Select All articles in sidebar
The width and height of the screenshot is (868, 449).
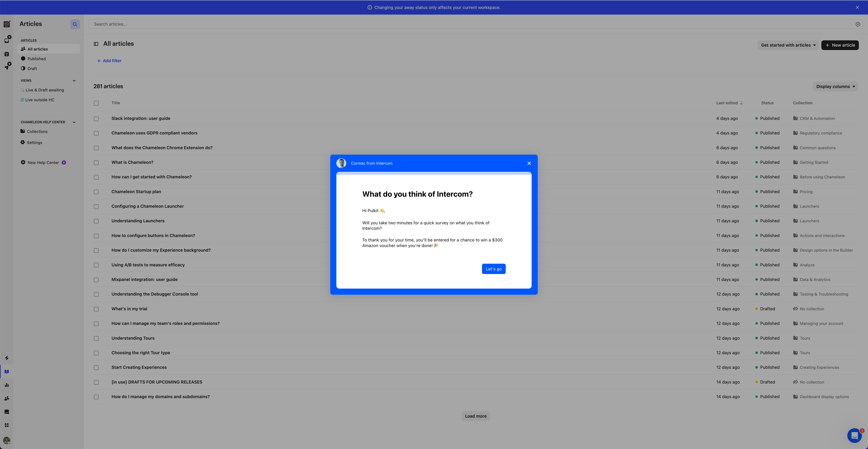pos(48,49)
